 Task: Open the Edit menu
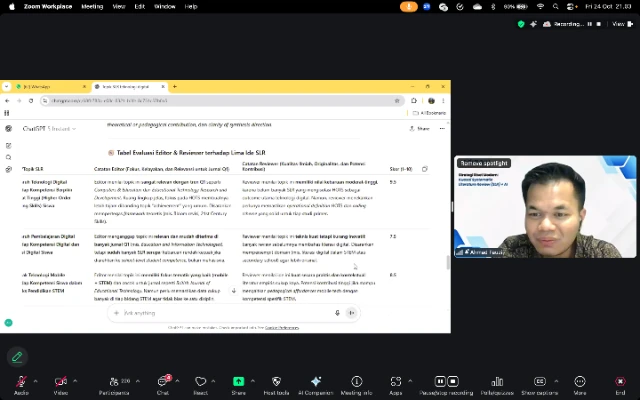(x=140, y=7)
